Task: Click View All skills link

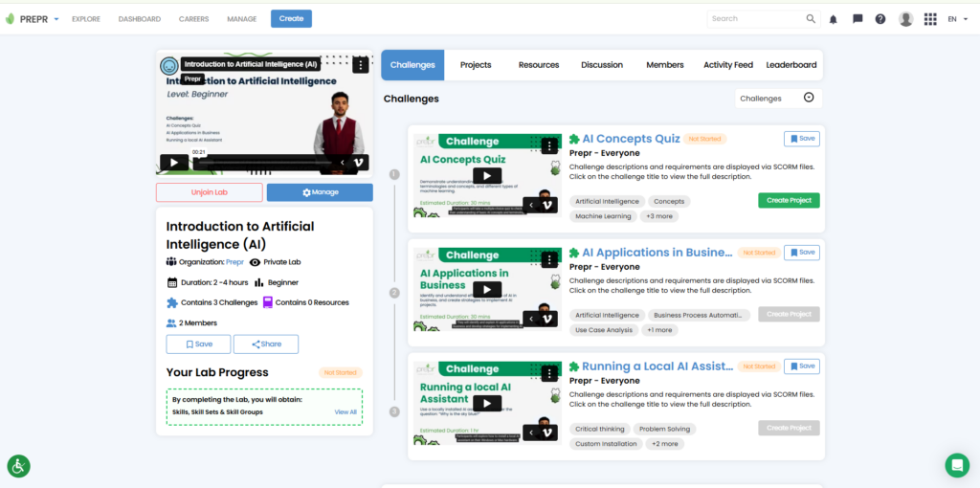Action: [x=345, y=411]
